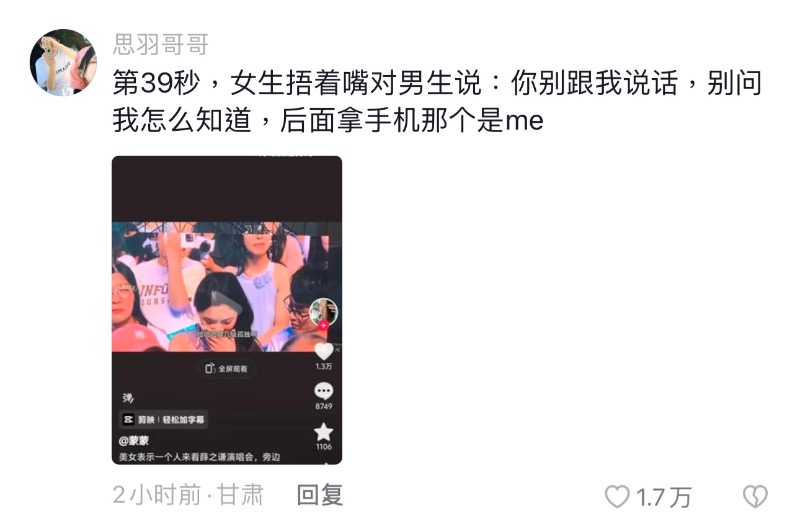Click the 全屏观看 fullscreen button
This screenshot has width=800, height=526.
point(227,368)
